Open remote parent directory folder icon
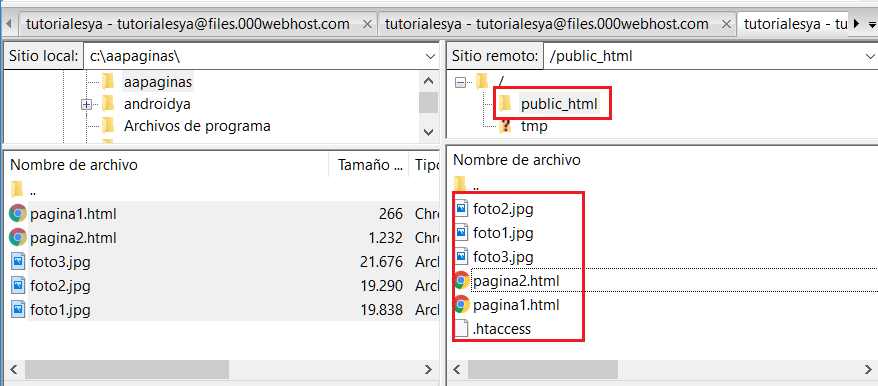This screenshot has height=386, width=878. pyautogui.click(x=460, y=183)
